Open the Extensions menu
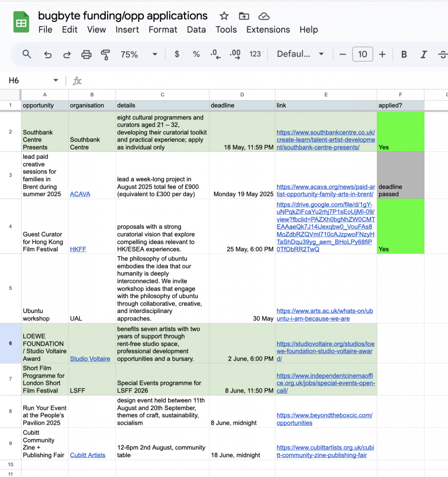The height and width of the screenshot is (477, 448). point(268,29)
